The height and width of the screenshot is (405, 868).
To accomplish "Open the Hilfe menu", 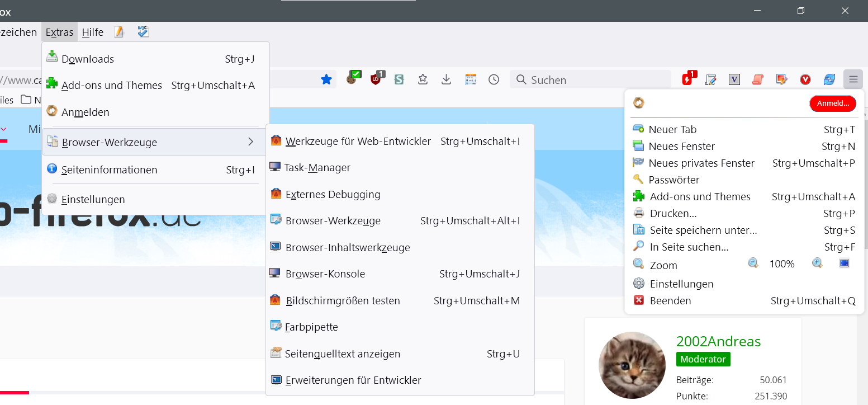I will 93,32.
